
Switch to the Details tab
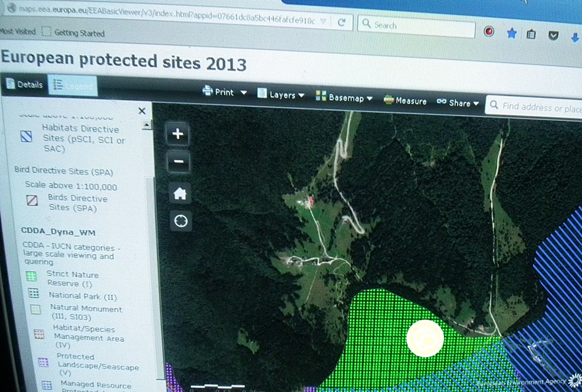(x=24, y=84)
